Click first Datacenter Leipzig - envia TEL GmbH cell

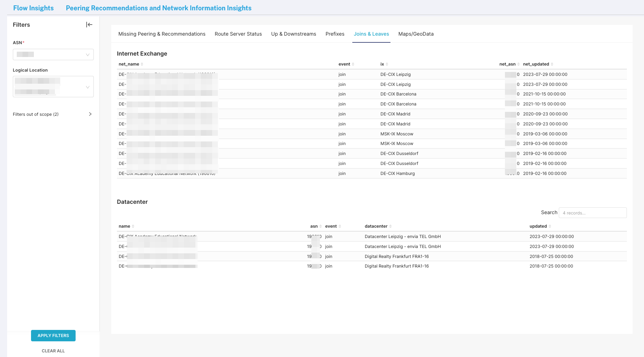click(403, 237)
